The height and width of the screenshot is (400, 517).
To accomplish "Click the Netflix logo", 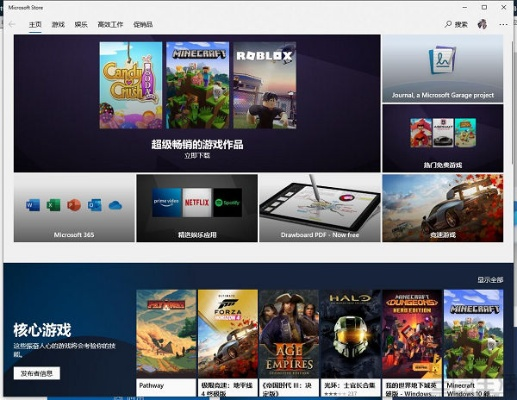I will pyautogui.click(x=197, y=203).
